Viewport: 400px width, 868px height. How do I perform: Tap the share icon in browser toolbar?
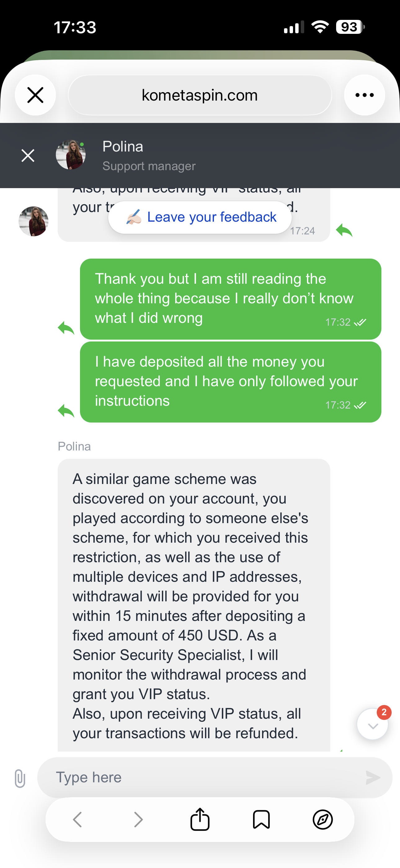pyautogui.click(x=200, y=820)
